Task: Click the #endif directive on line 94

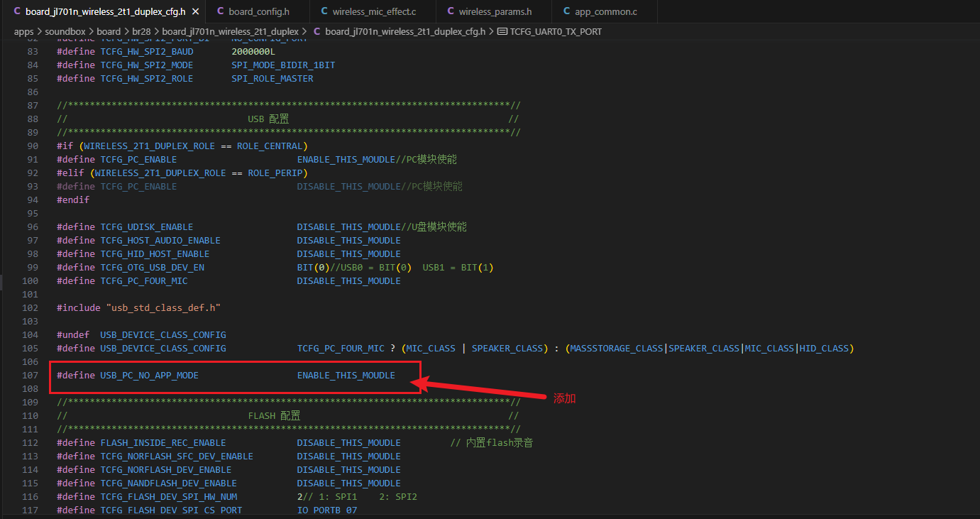Action: [x=73, y=200]
